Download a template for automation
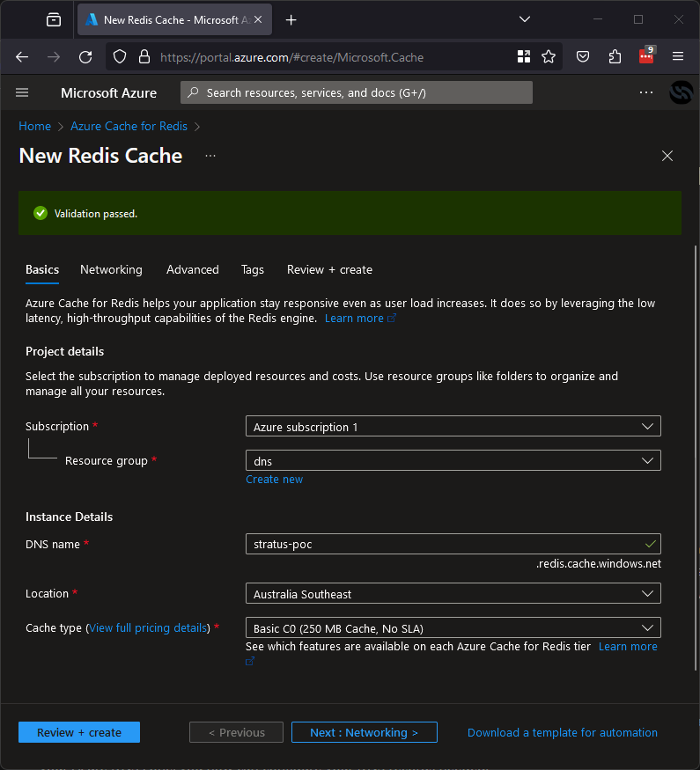 [x=562, y=733]
